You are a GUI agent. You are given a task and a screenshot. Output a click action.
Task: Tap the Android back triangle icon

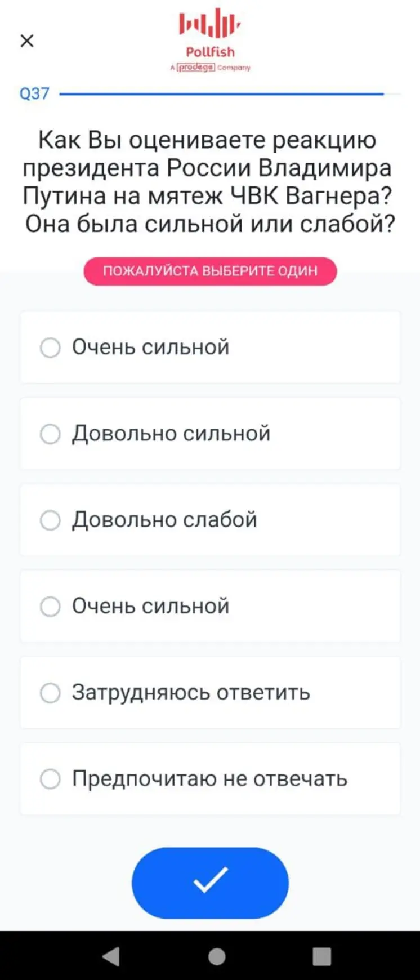coord(111,956)
